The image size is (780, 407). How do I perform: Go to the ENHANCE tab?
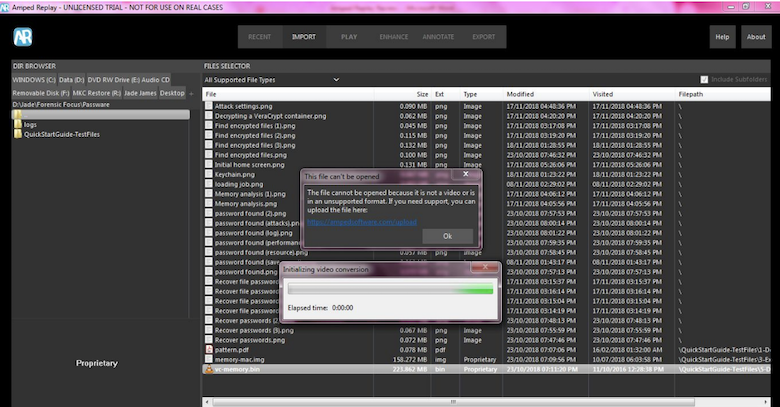pyautogui.click(x=393, y=37)
